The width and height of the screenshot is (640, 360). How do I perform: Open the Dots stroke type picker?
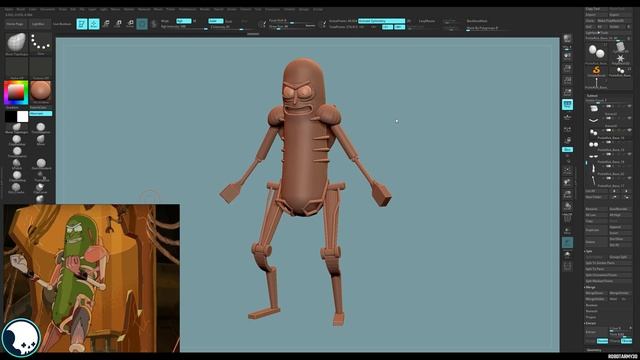41,44
